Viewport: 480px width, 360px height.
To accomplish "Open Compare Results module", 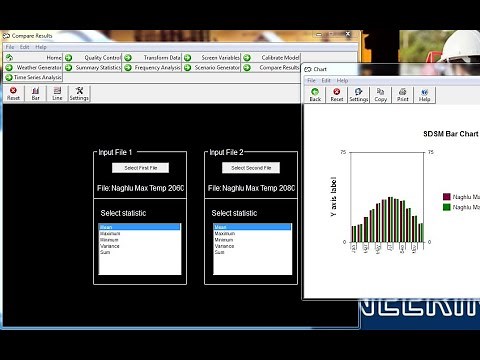I will [271, 68].
